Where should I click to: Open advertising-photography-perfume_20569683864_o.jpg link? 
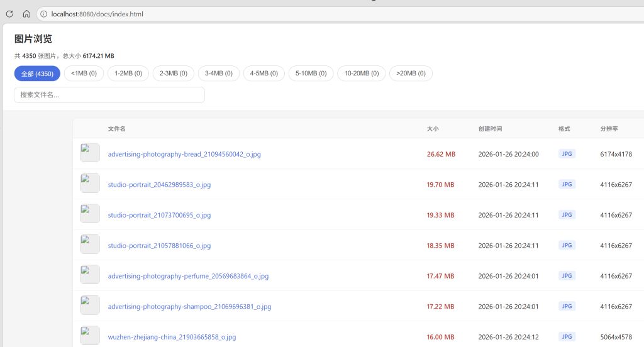[x=188, y=276]
